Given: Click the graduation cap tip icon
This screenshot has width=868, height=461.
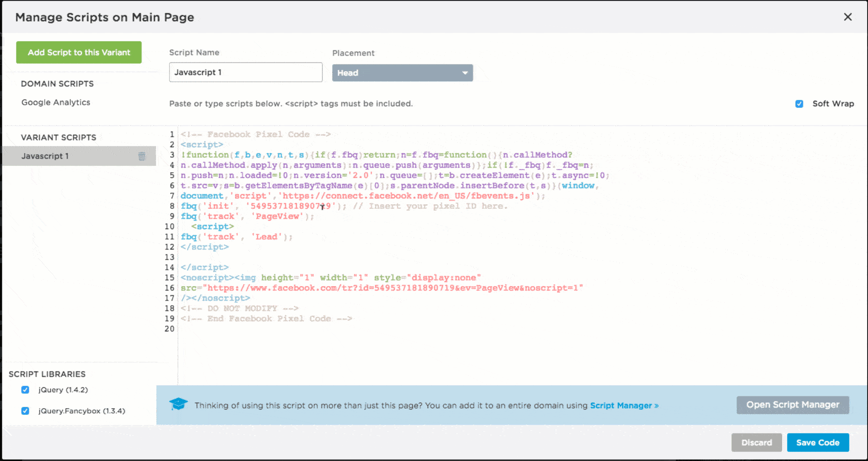Looking at the screenshot, I should pyautogui.click(x=178, y=404).
